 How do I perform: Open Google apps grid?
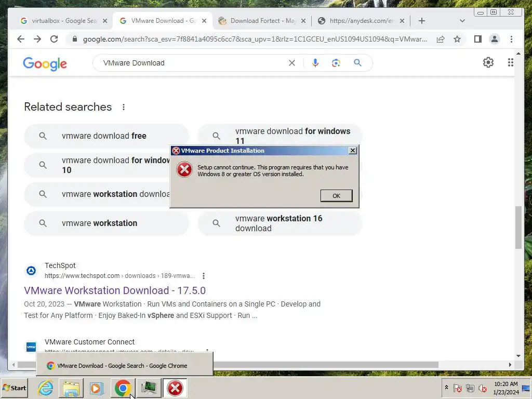[510, 62]
